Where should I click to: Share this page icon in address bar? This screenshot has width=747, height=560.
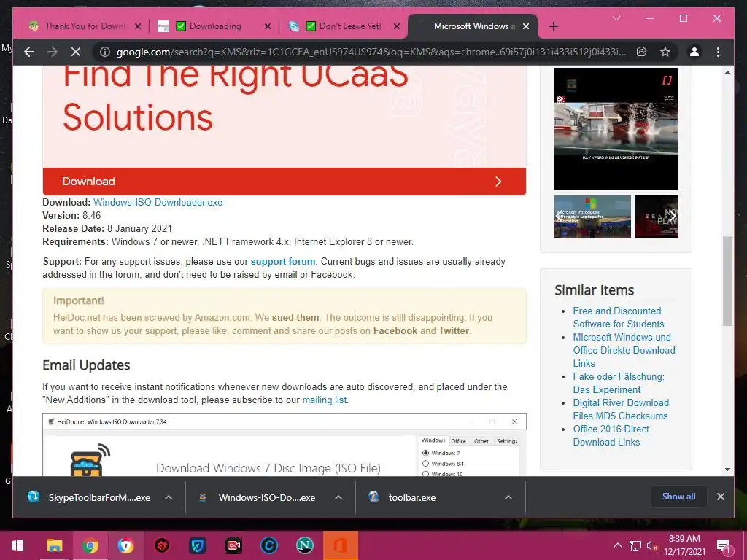tap(642, 52)
